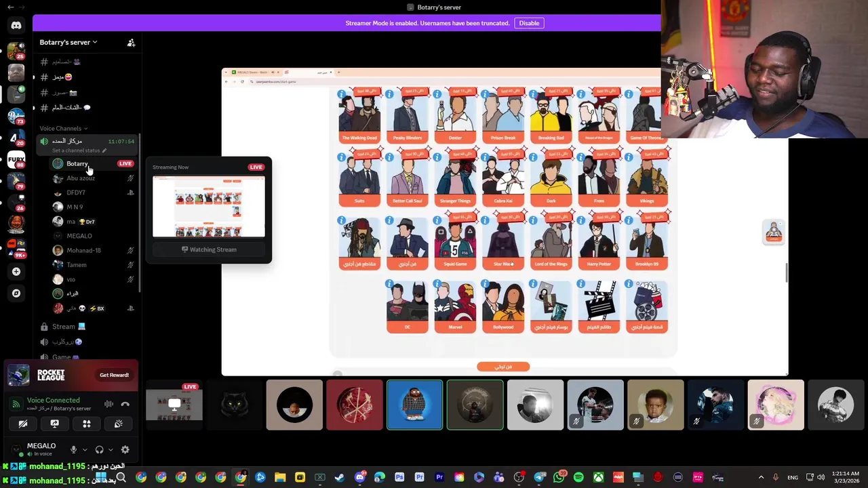868x488 pixels.
Task: Select the Bollywood category card
Action: 503,306
